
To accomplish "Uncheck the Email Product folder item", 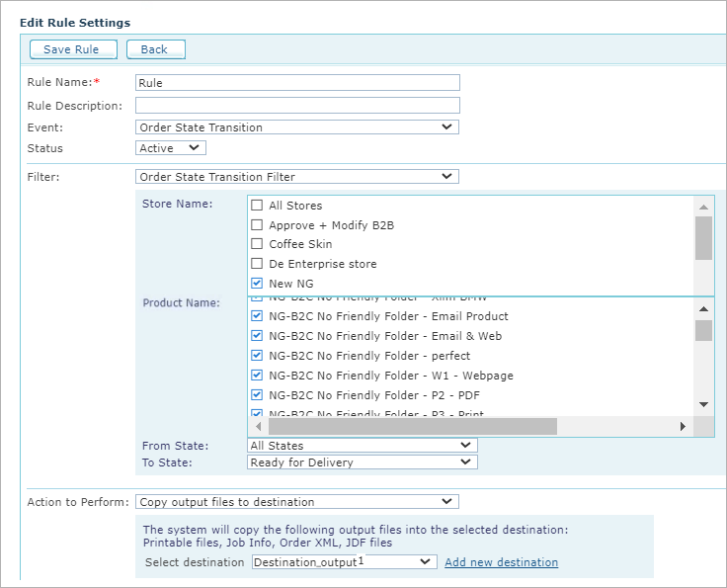I will 257,316.
